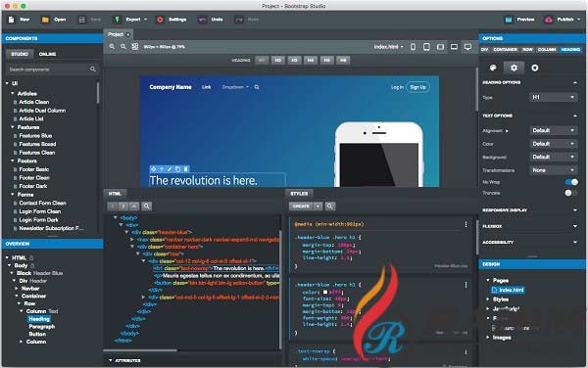Switch canvas to phone portrait size
The image size is (588, 368).
coord(413,47)
